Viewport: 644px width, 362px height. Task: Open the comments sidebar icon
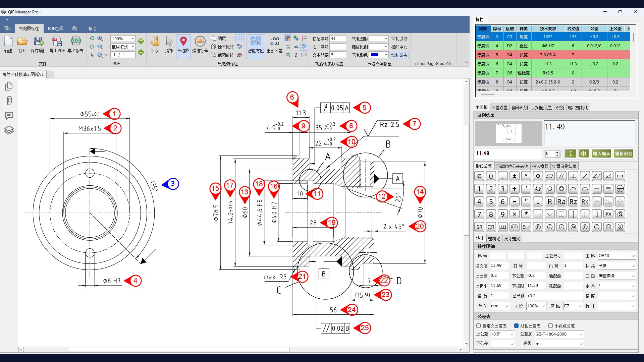[9, 116]
